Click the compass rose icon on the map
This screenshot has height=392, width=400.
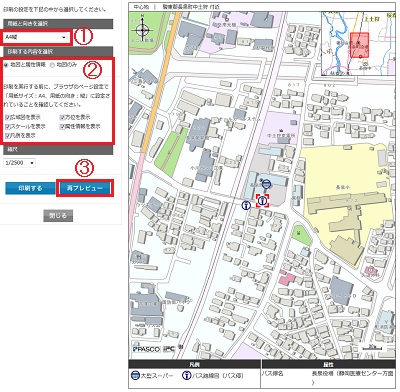(143, 30)
